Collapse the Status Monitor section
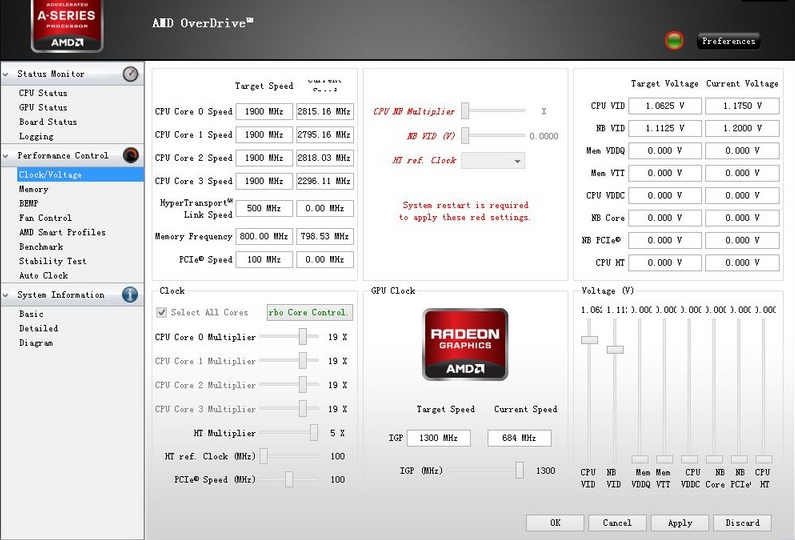795x540 pixels. click(8, 74)
